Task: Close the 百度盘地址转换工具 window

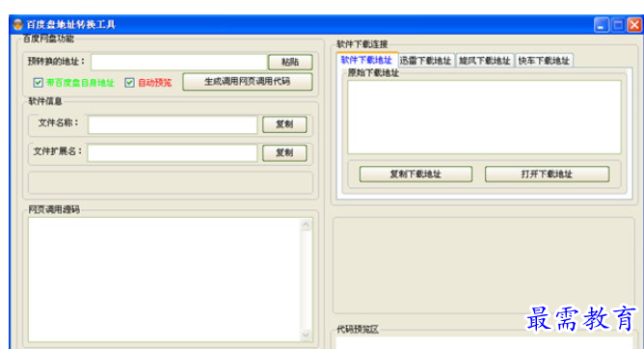Action: (635, 25)
